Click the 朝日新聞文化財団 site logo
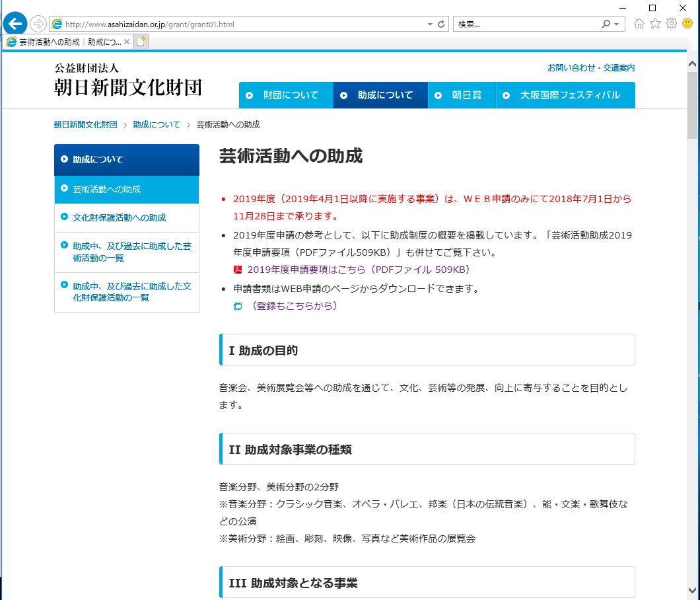This screenshot has height=600, width=700. coord(129,81)
